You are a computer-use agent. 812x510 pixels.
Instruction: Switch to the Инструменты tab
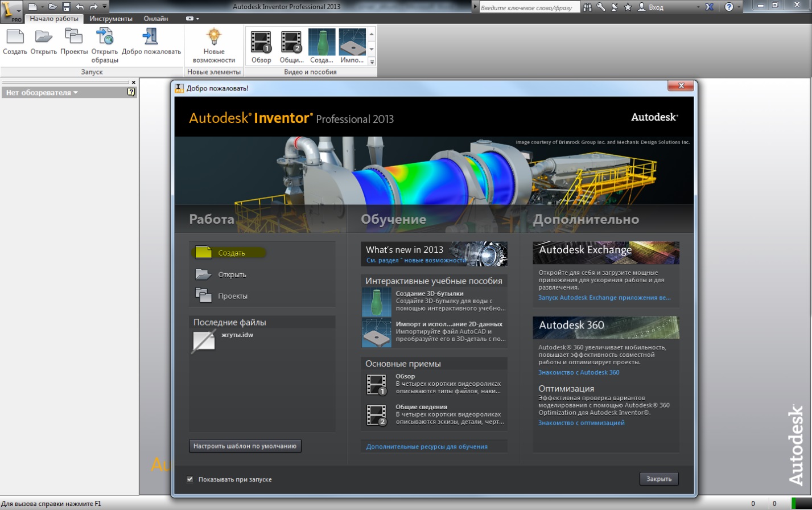click(111, 19)
